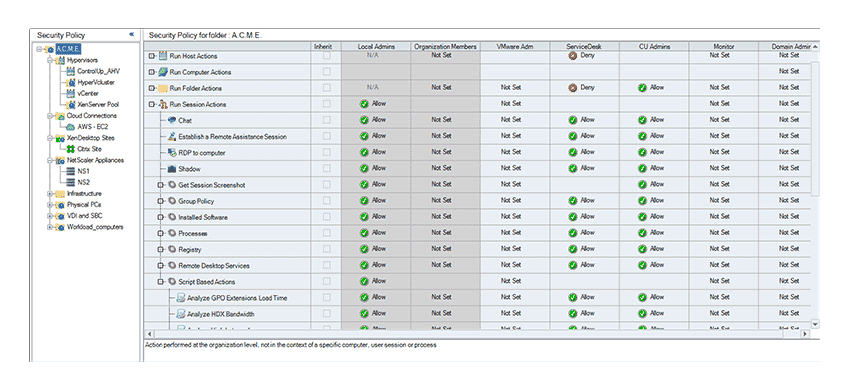Viewport: 845px width, 384px height.
Task: Click ServiceDesk Deny icon for Run Host Actions
Action: [x=573, y=55]
